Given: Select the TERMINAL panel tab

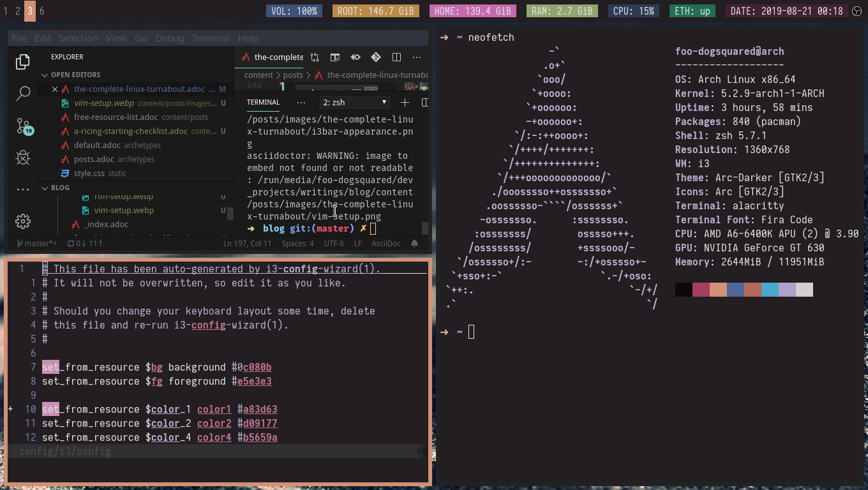Looking at the screenshot, I should point(263,102).
